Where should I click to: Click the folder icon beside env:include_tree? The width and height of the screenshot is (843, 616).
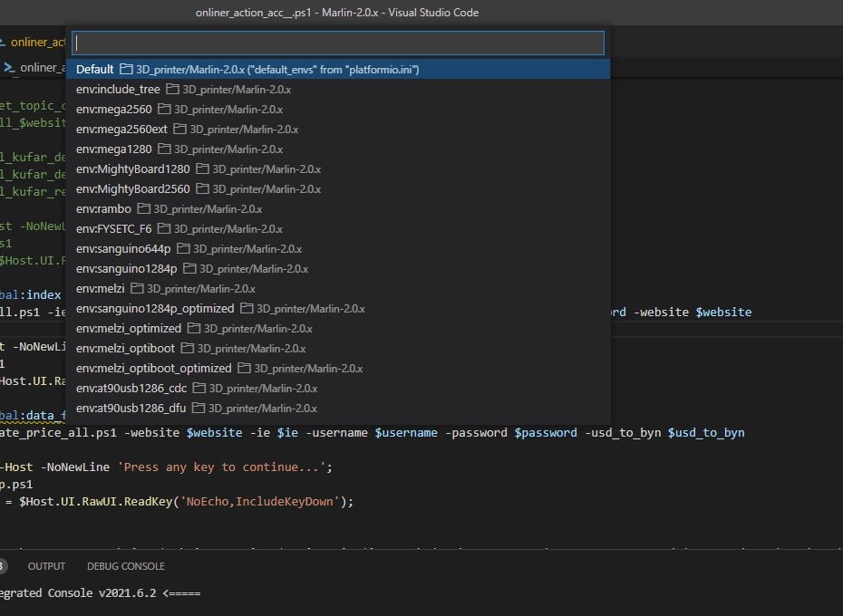[x=172, y=89]
